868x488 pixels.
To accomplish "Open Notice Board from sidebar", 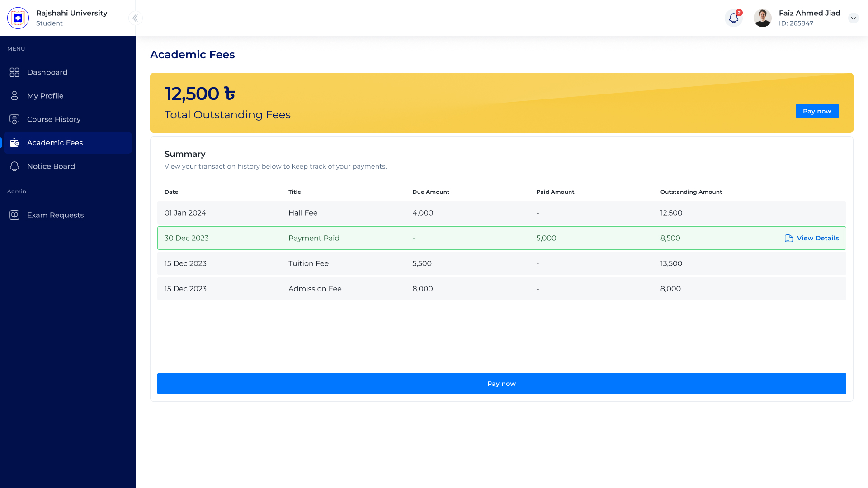I will [51, 166].
